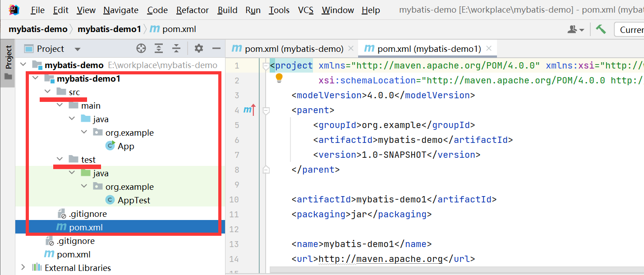Select the root-level .gitignore file
This screenshot has height=275, width=644.
click(70, 241)
